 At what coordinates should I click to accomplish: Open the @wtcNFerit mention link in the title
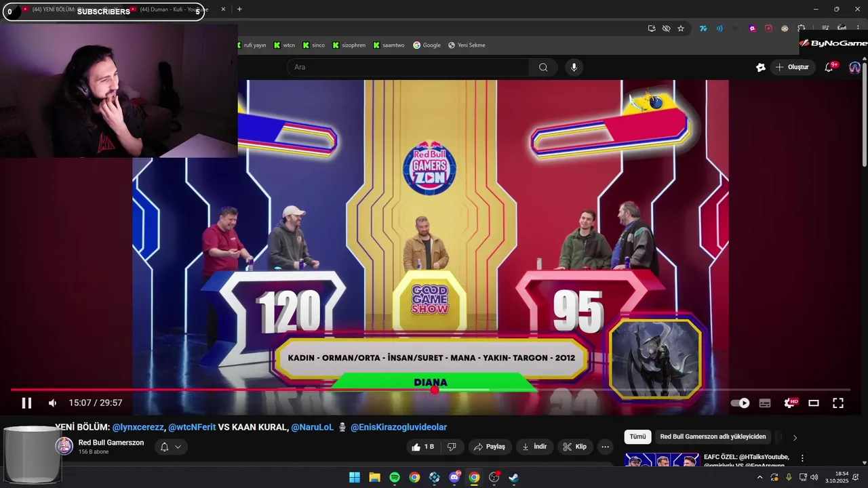pos(192,427)
